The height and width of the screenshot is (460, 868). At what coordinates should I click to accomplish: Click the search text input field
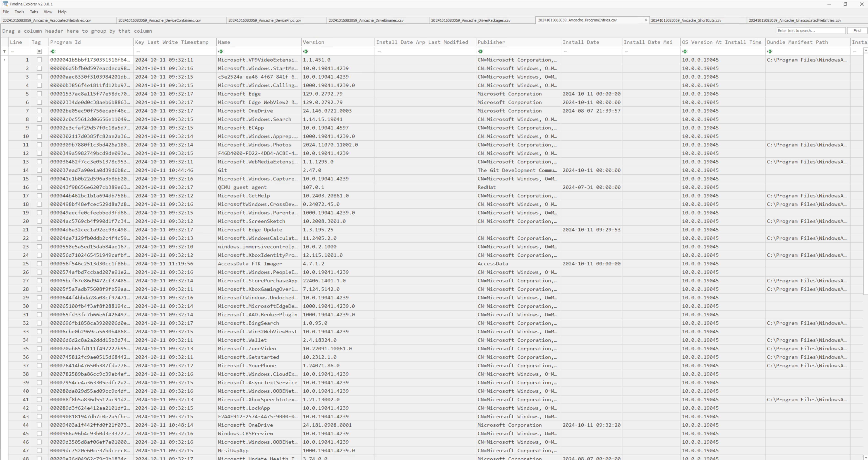811,31
